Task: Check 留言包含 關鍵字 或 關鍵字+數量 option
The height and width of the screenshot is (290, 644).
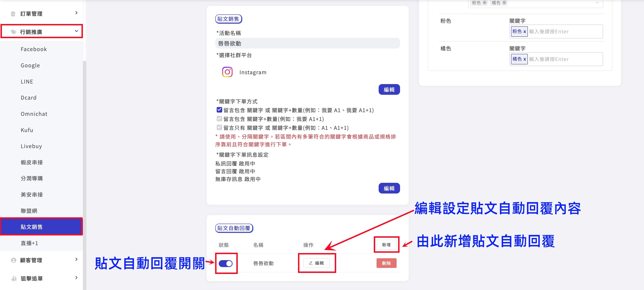Action: coord(219,110)
